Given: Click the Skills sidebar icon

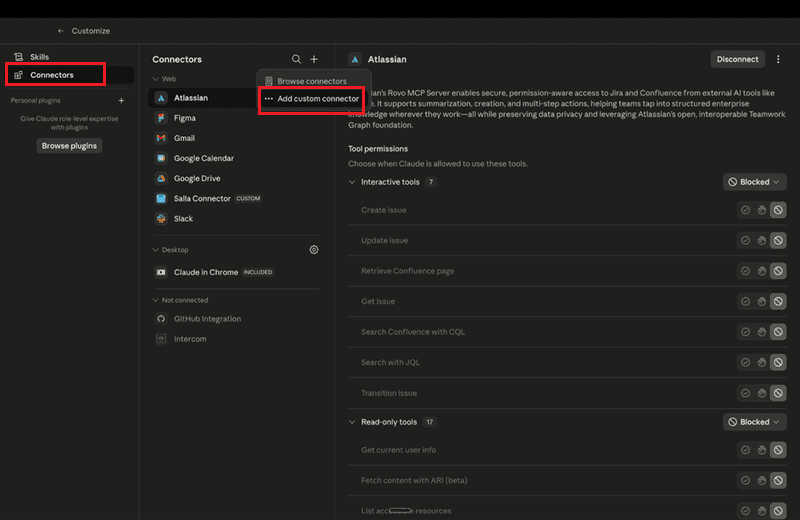Looking at the screenshot, I should pos(18,57).
